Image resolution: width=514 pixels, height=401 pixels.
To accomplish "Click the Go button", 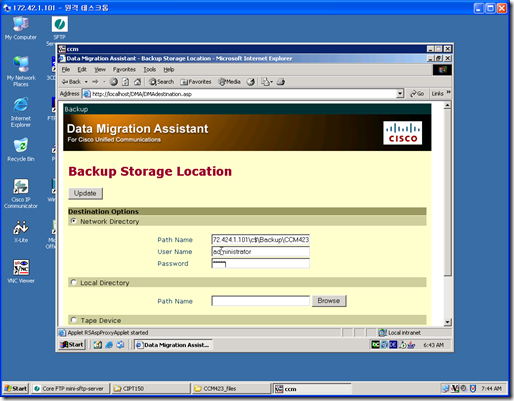I will coord(417,94).
